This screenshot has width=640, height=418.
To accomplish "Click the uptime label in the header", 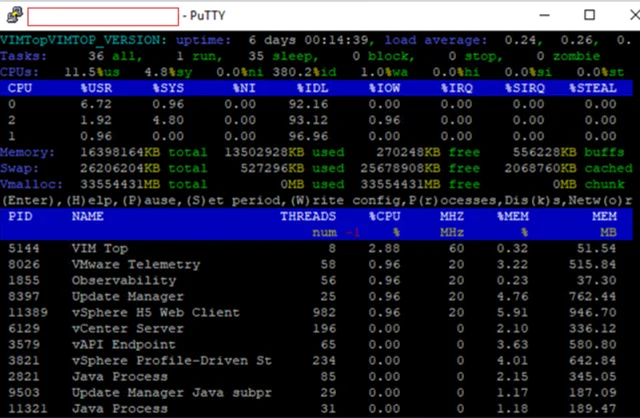I will 204,40.
